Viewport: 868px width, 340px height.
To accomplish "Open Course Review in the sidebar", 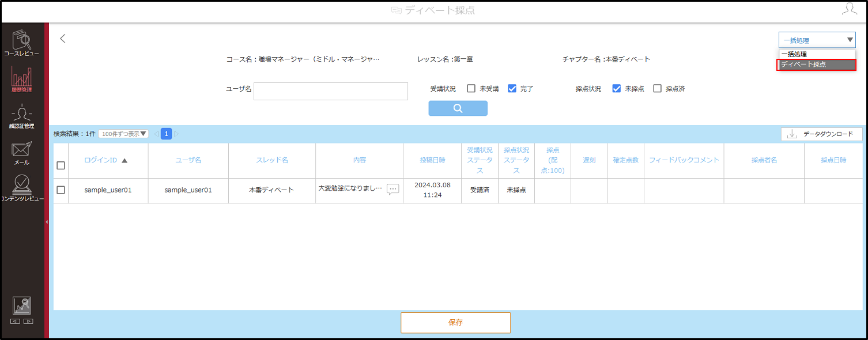I will (22, 42).
